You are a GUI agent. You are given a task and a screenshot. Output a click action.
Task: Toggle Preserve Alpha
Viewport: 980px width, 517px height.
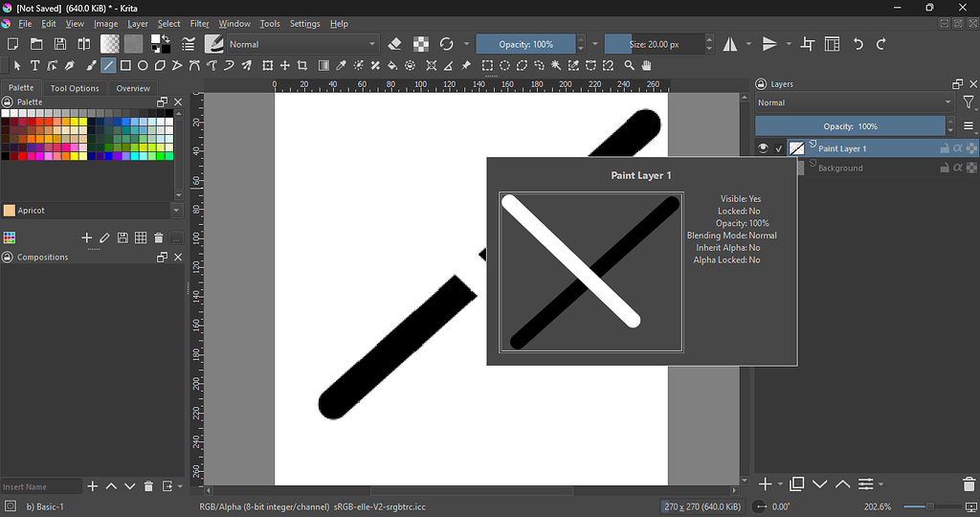[x=421, y=44]
